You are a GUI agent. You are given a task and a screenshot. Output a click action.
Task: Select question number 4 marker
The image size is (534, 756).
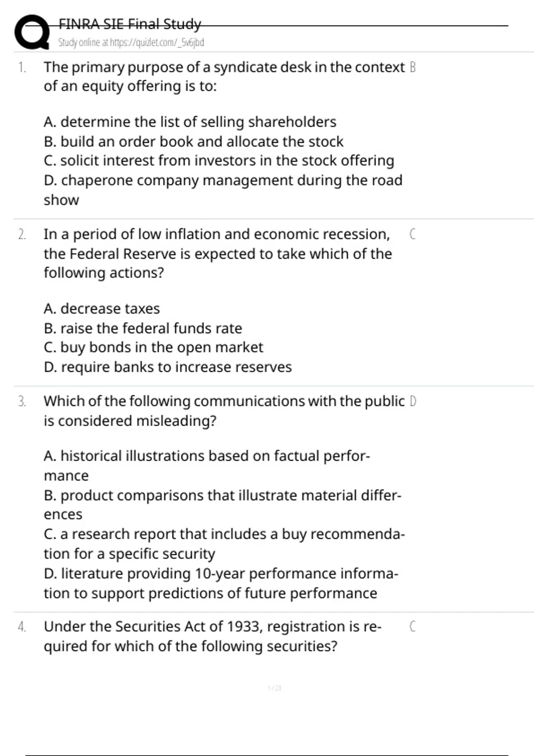coord(22,627)
